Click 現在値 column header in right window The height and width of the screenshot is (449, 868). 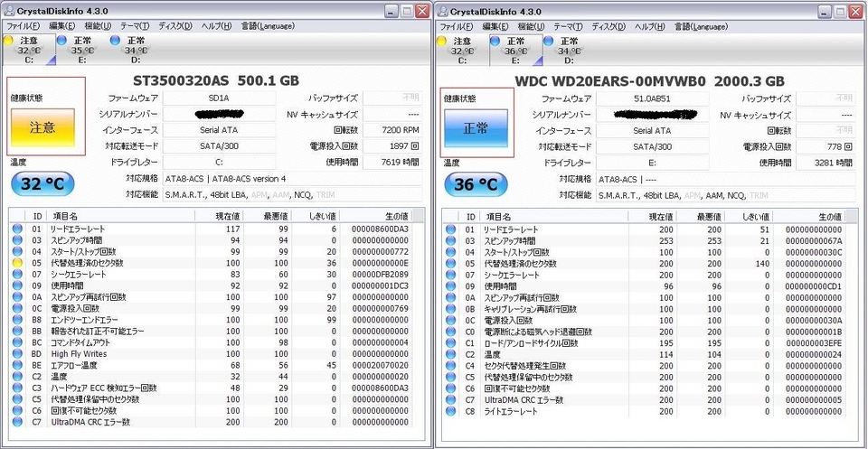(653, 216)
